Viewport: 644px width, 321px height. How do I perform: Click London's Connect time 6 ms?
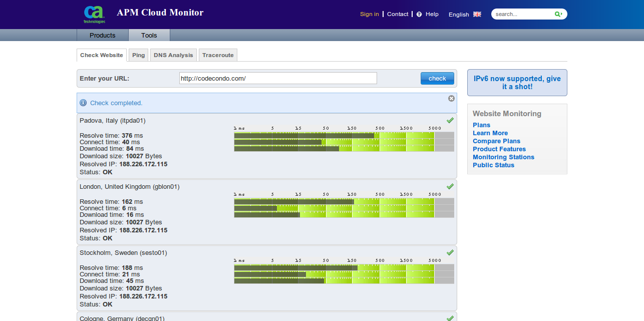tap(108, 208)
